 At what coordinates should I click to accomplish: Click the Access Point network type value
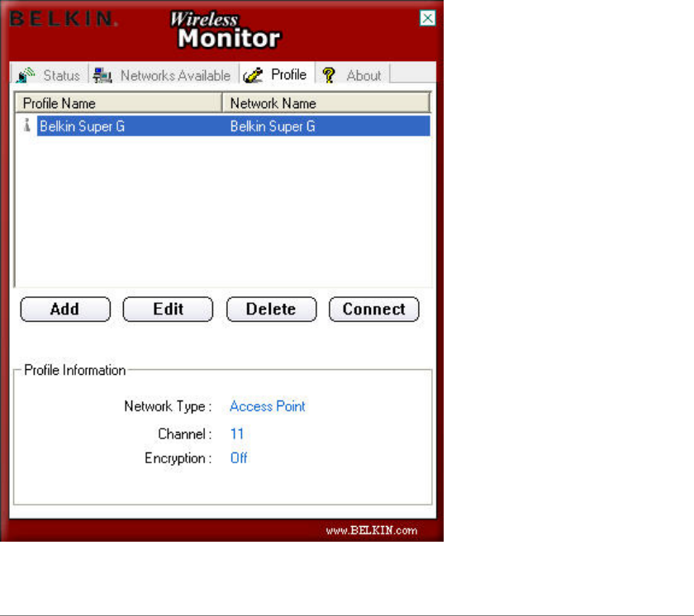click(x=268, y=406)
